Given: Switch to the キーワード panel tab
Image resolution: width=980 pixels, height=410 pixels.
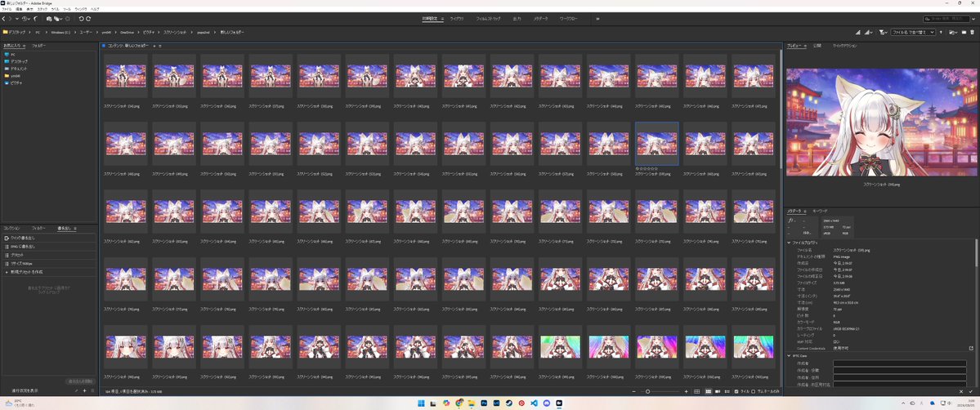Looking at the screenshot, I should coord(820,212).
